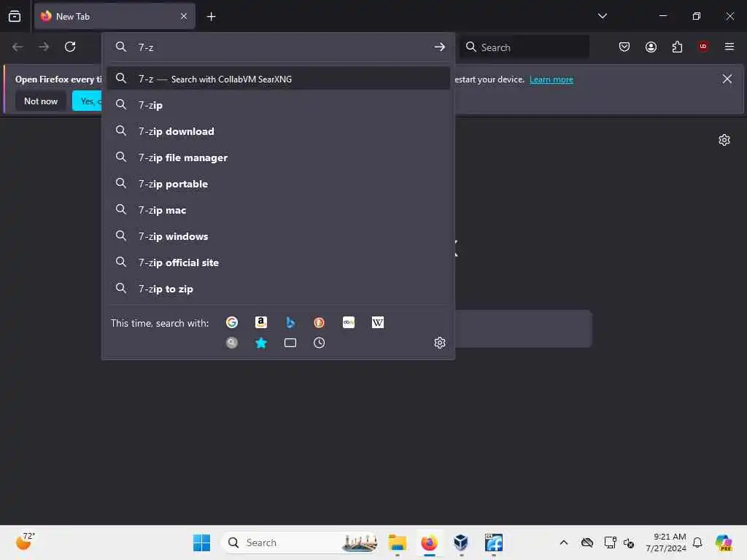Select the 7-zip portable suggestion
Viewport: 747px width, 560px height.
tap(278, 183)
